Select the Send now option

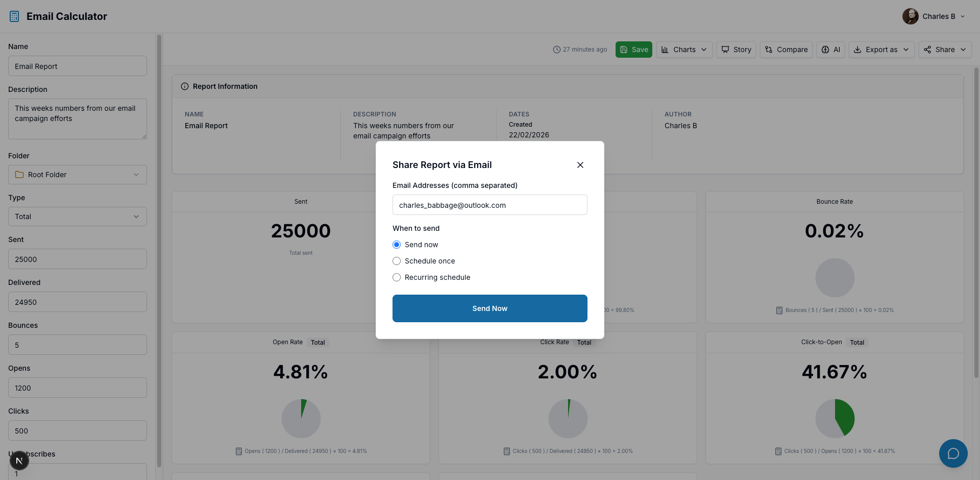397,245
